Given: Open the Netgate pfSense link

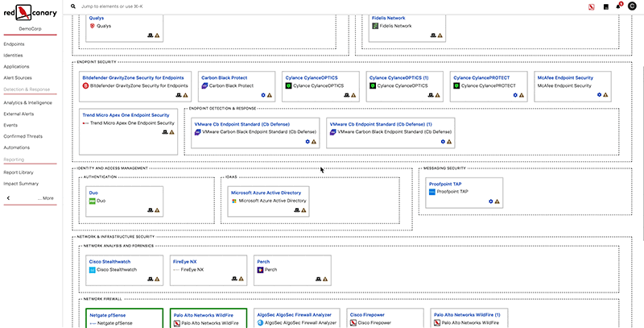Looking at the screenshot, I should 108,315.
